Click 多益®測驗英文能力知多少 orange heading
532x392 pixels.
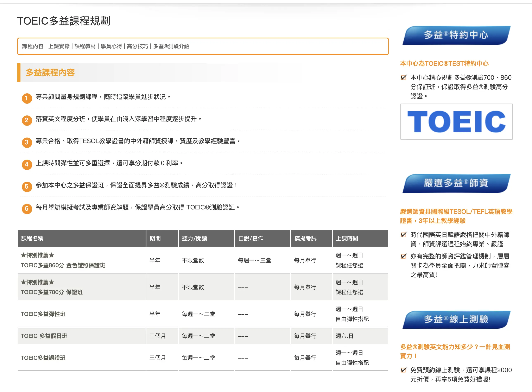(455, 351)
